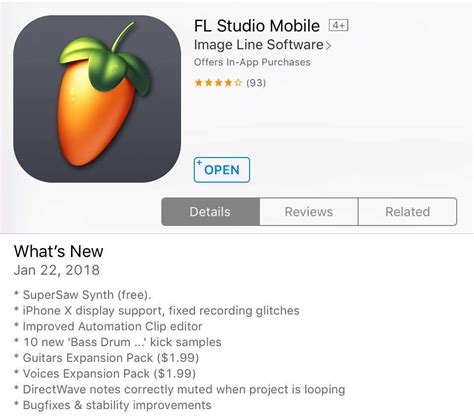Open the FL Studio Mobile app

point(222,170)
